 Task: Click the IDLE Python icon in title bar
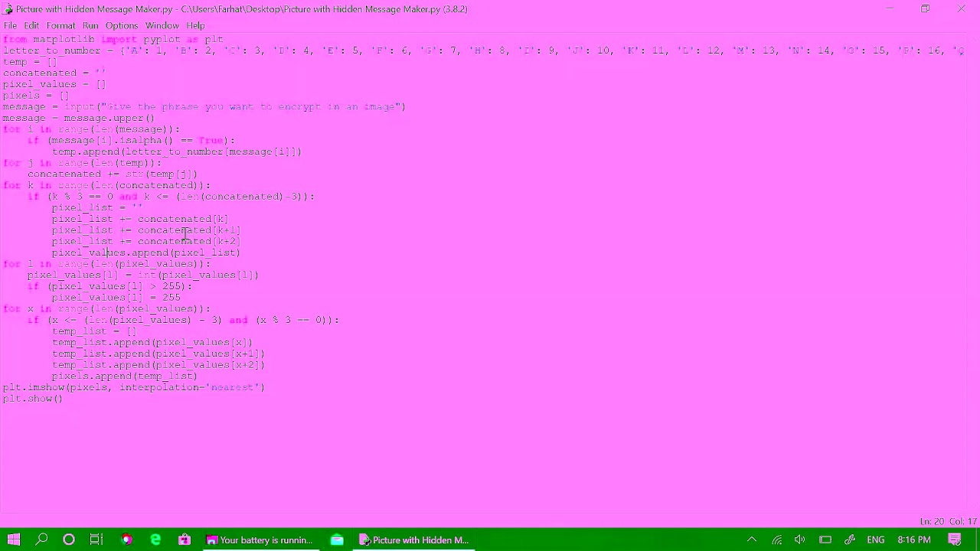point(8,8)
